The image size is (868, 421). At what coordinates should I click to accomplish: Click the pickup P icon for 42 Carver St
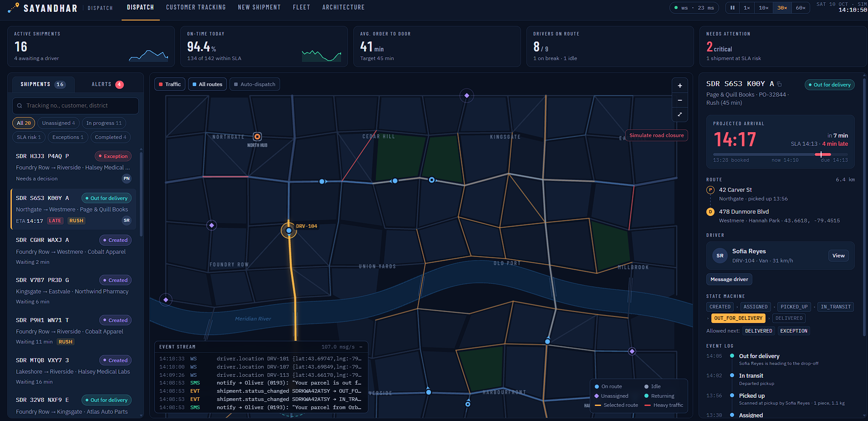pyautogui.click(x=710, y=190)
